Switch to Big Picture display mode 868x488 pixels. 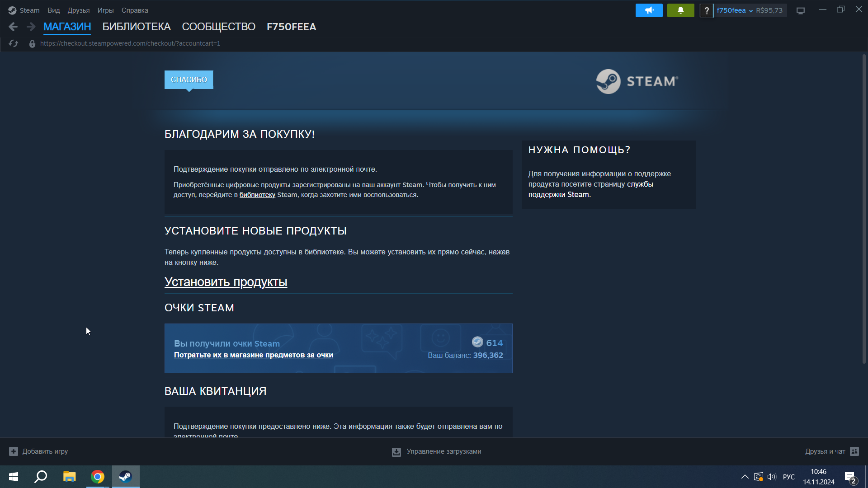[801, 10]
